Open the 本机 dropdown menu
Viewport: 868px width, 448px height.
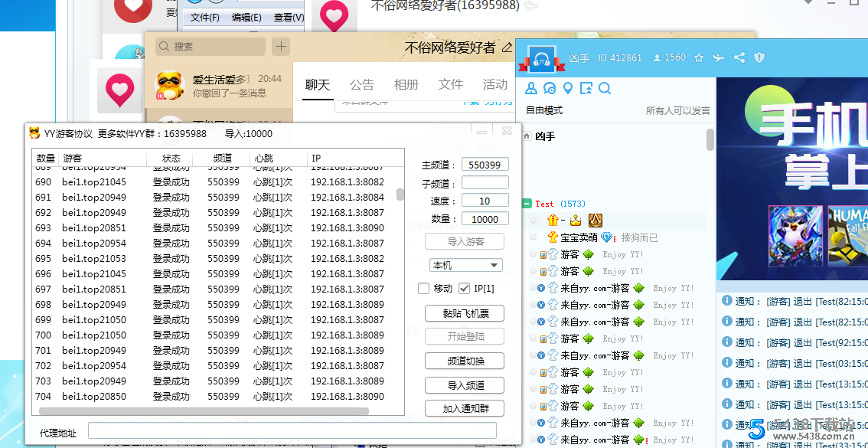click(x=465, y=264)
